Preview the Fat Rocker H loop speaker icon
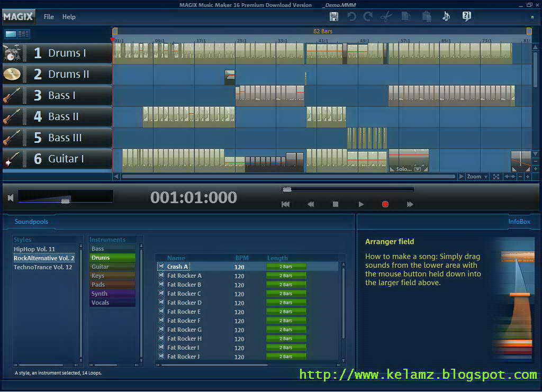The height and width of the screenshot is (392, 542). 161,338
